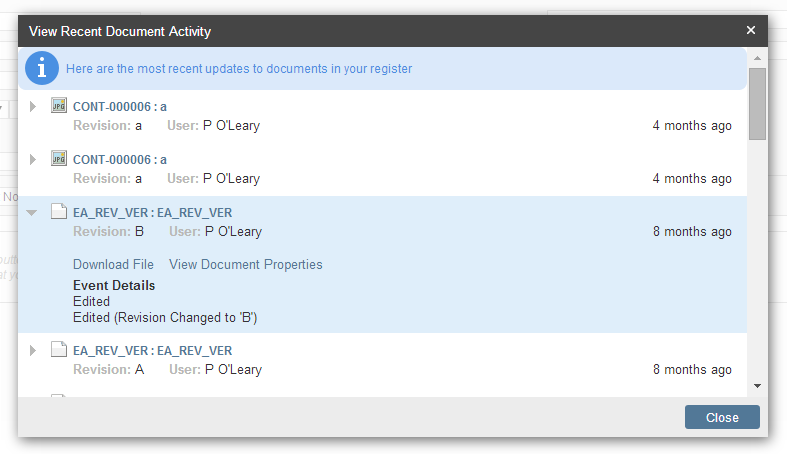Click the Download File link
Viewport: 787px width, 454px height.
click(113, 265)
